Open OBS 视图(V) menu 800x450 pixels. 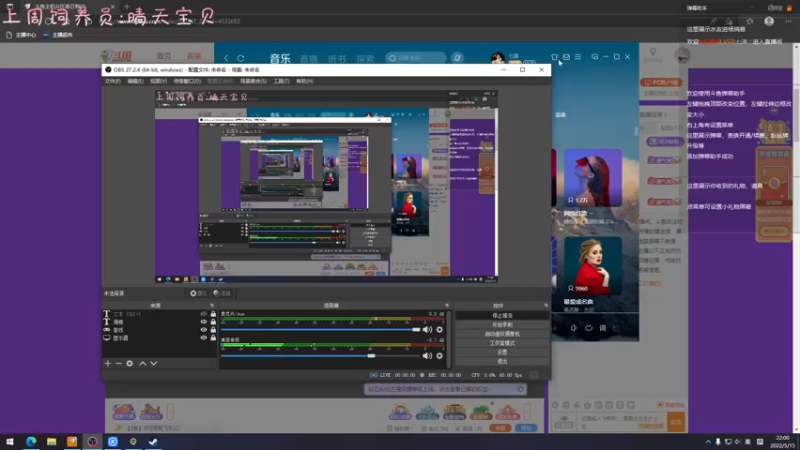tap(158, 81)
